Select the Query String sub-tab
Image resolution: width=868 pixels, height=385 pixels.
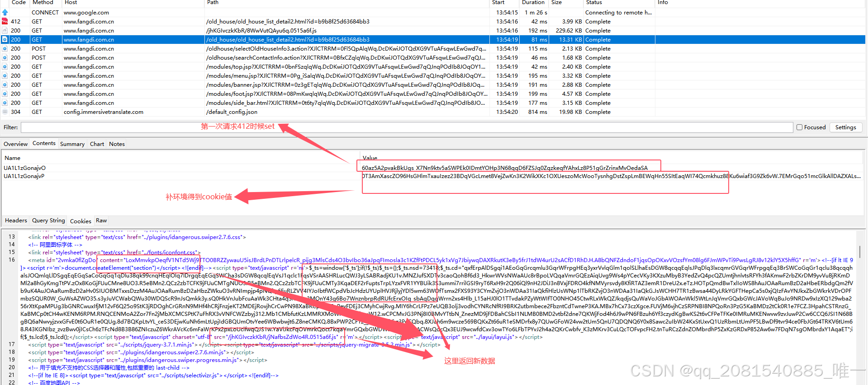48,221
